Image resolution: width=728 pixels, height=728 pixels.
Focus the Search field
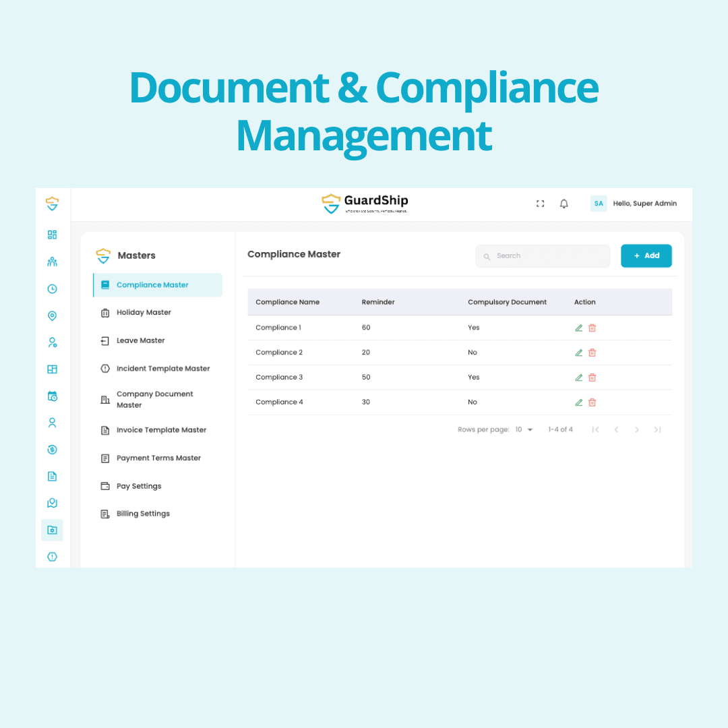pyautogui.click(x=543, y=256)
